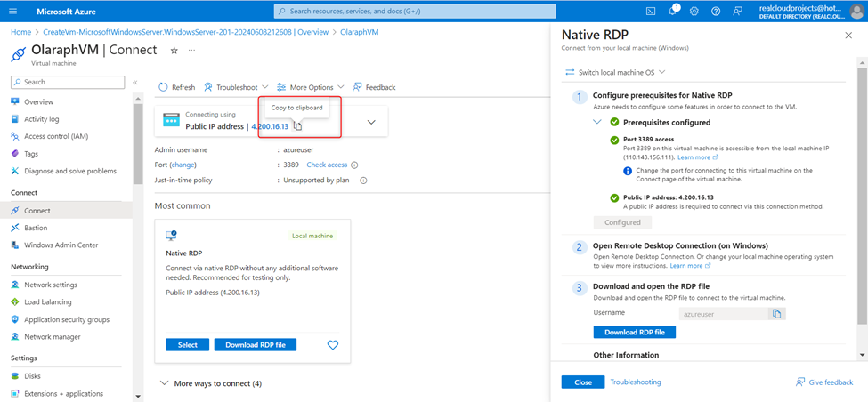Go to Bastion in the sidebar
Image resolution: width=868 pixels, height=402 pixels.
[x=36, y=228]
